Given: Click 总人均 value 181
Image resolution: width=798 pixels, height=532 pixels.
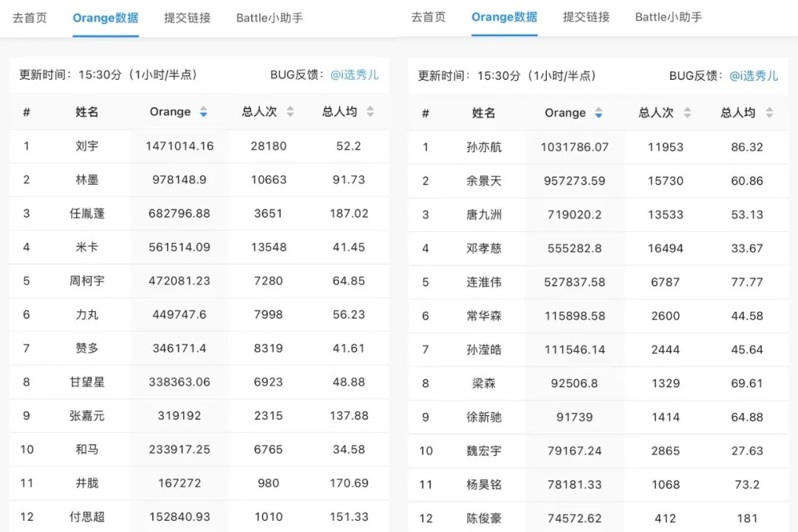Looking at the screenshot, I should pyautogui.click(x=747, y=519).
